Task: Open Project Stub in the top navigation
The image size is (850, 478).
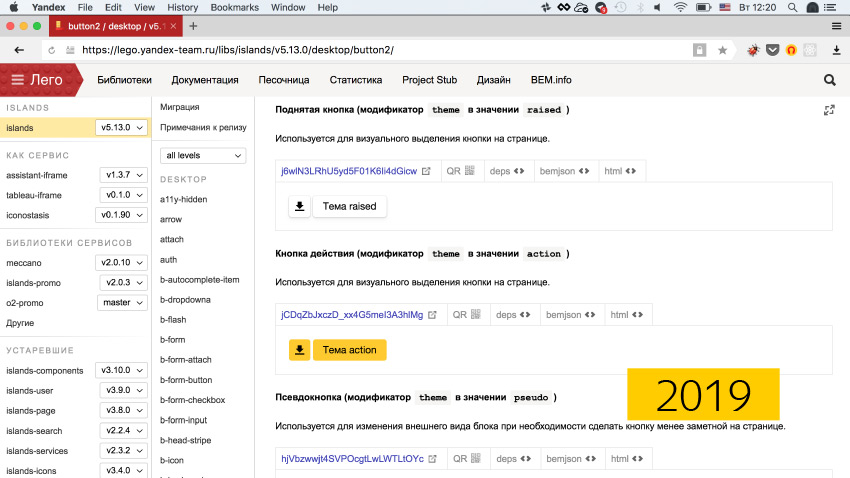Action: pyautogui.click(x=429, y=80)
